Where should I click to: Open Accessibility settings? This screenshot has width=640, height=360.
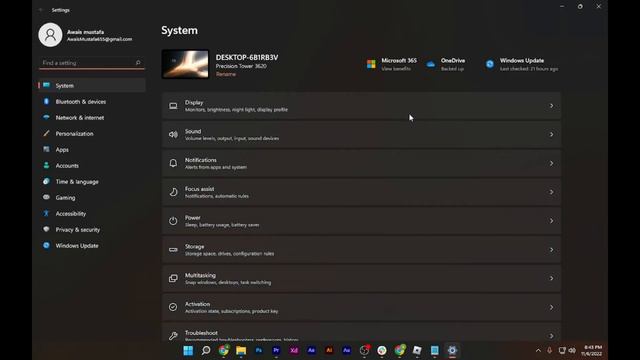[92, 213]
